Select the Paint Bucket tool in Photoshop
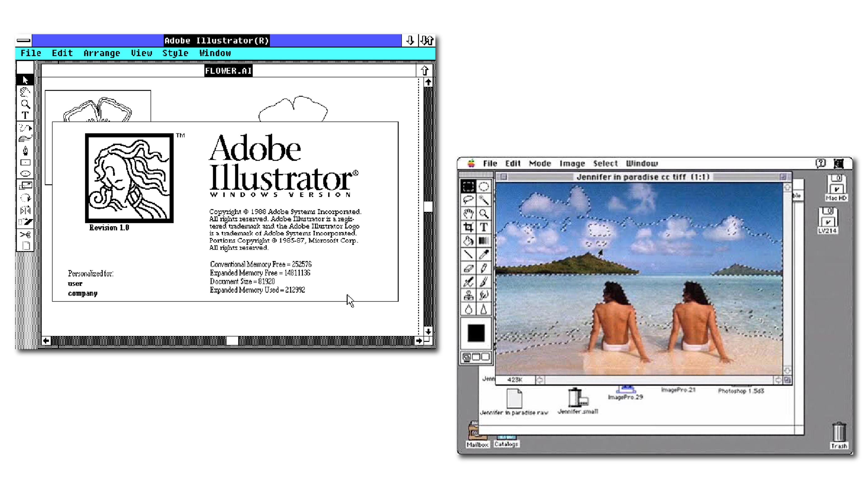This screenshot has width=868, height=488. coord(468,241)
